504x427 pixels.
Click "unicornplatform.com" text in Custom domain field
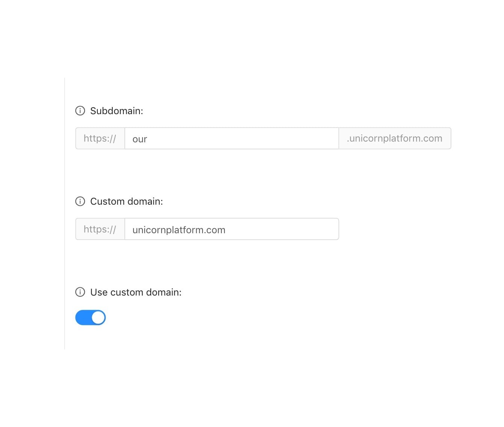[x=179, y=230]
